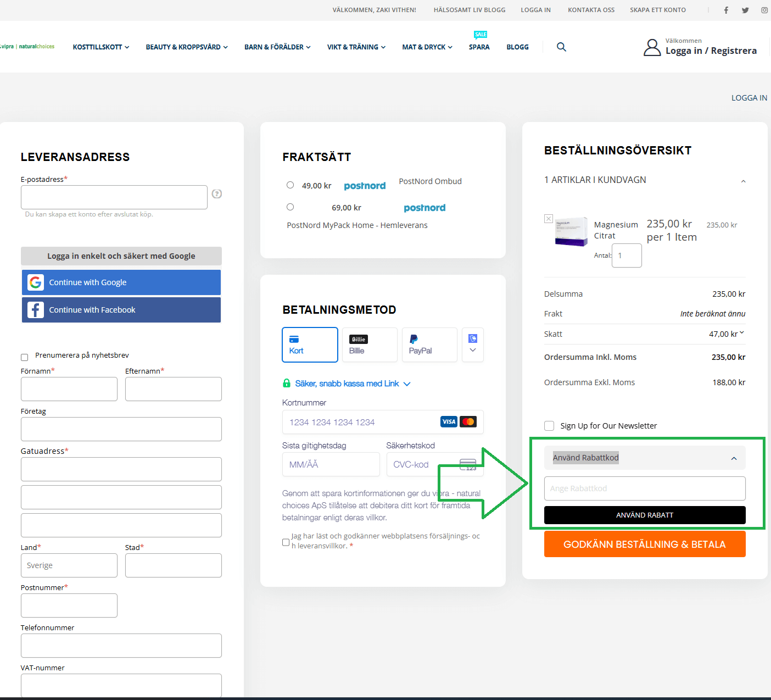Click the magnifying glass search icon
This screenshot has width=771, height=700.
561,47
